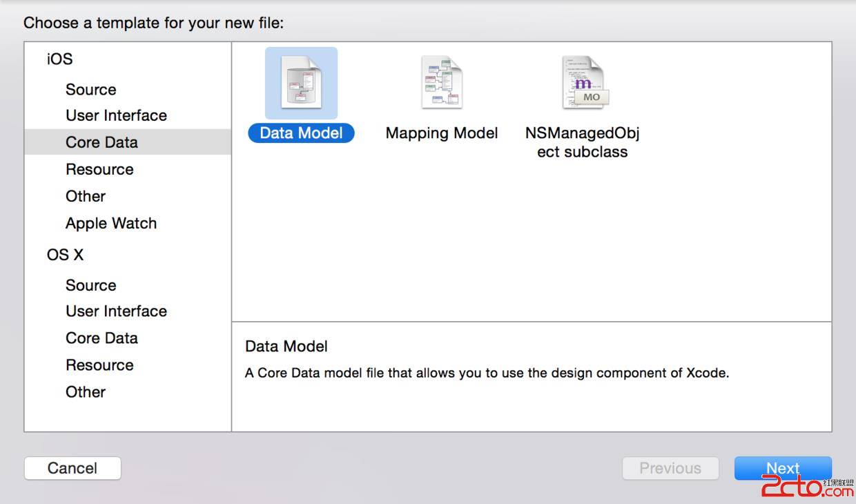Screen dimensions: 856x504
Task: Select Other under OS X
Action: (x=86, y=392)
